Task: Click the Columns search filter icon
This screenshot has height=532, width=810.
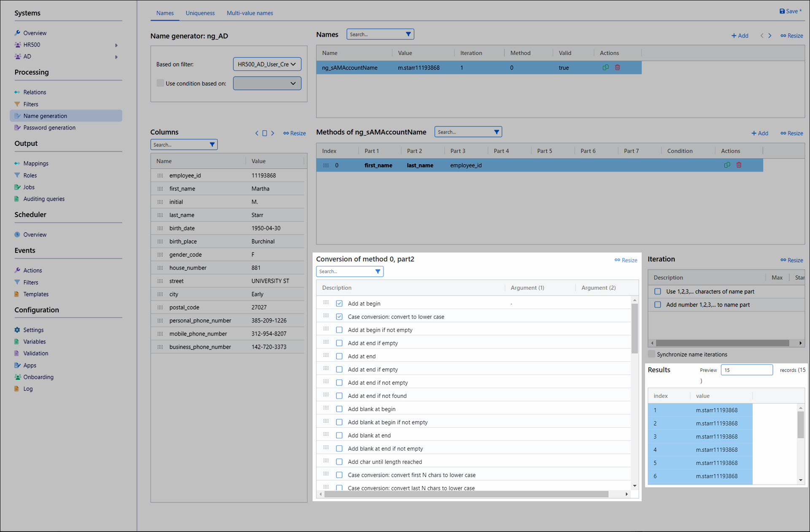Action: tap(212, 145)
